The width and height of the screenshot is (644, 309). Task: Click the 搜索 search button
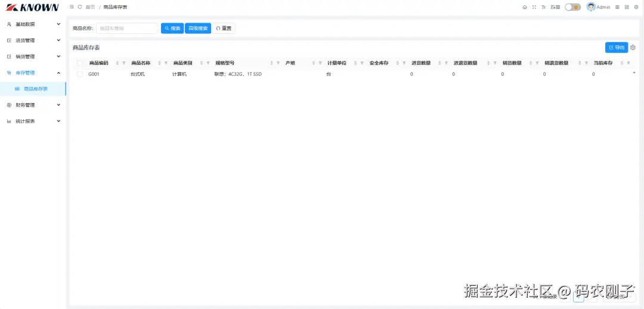[x=172, y=28]
